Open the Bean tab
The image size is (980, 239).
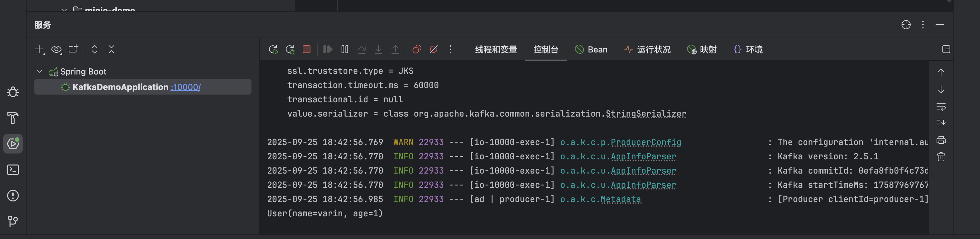(591, 50)
